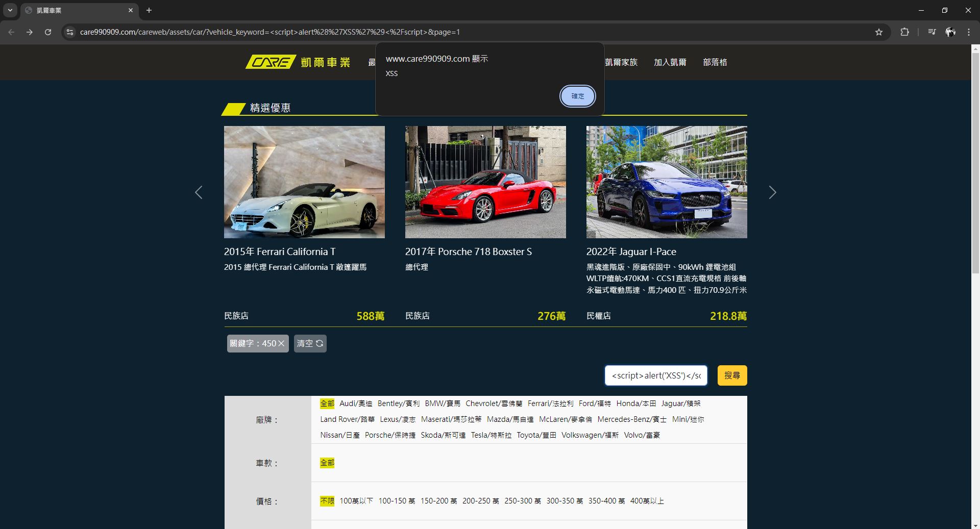This screenshot has height=529, width=980.
Task: Open 2022年 Jaguar I-Pace title
Action: point(631,251)
